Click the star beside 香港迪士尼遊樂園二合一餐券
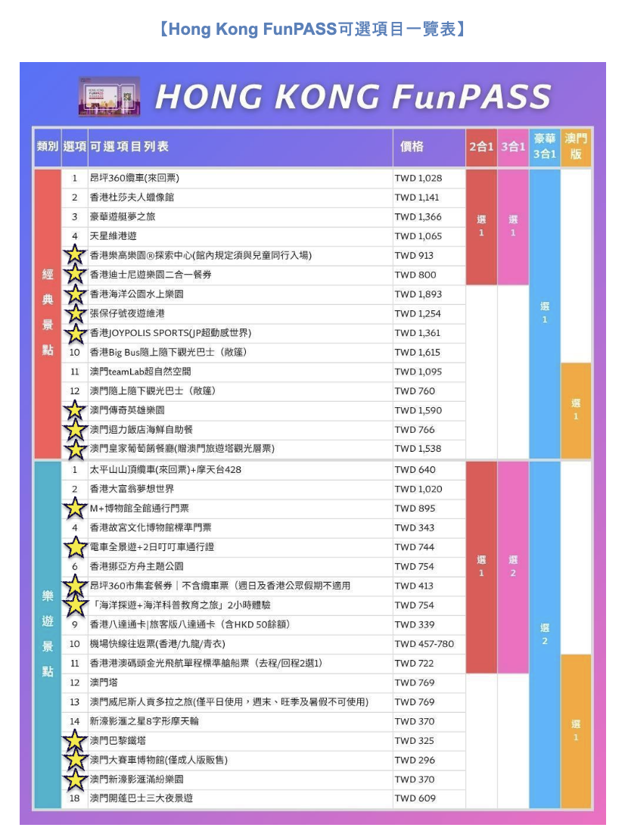Viewport: 625px width, 840px height. pos(75,274)
